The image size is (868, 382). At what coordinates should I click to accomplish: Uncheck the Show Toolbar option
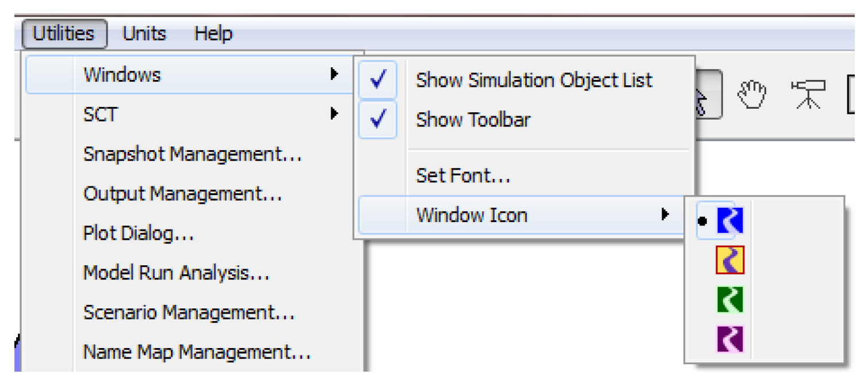[x=377, y=120]
